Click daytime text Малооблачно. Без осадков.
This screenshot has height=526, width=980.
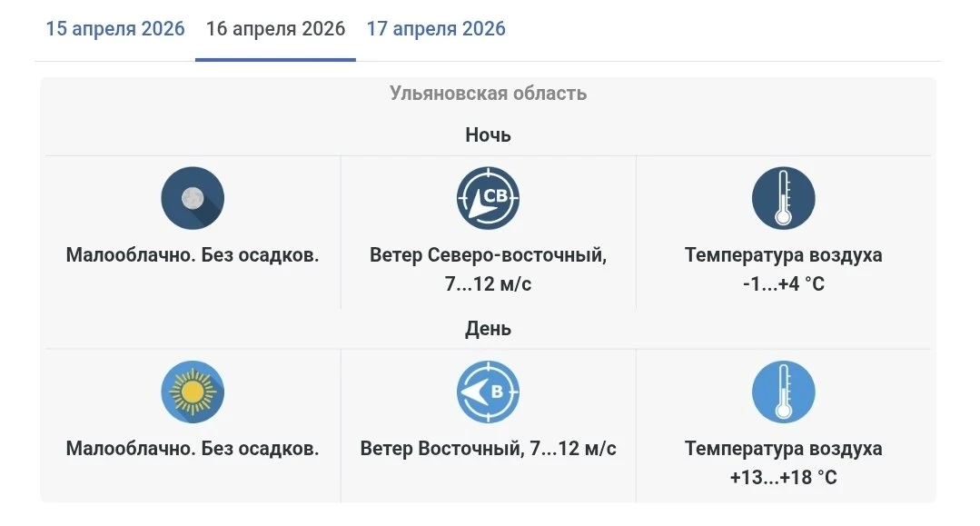(x=193, y=449)
